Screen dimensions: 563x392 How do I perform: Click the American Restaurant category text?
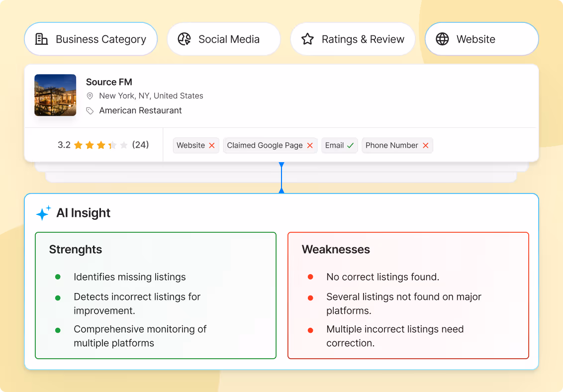[x=140, y=110]
